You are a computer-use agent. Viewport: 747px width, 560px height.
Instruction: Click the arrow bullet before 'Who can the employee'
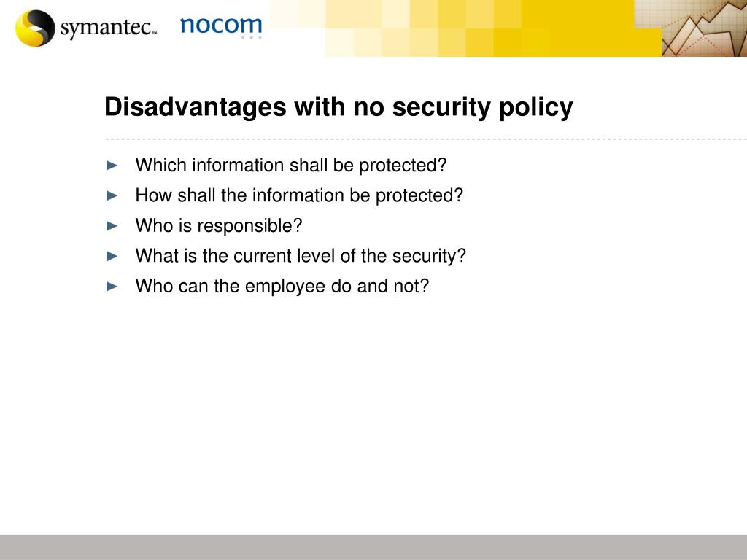point(112,286)
